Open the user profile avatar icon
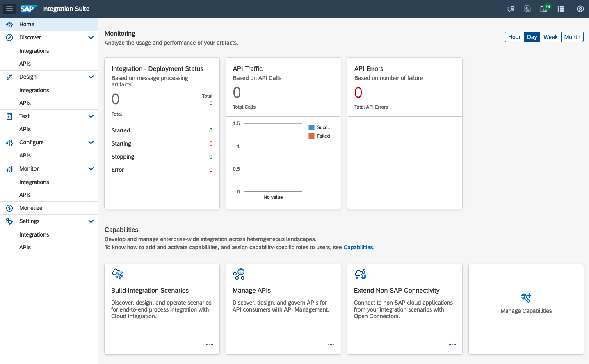 (580, 9)
